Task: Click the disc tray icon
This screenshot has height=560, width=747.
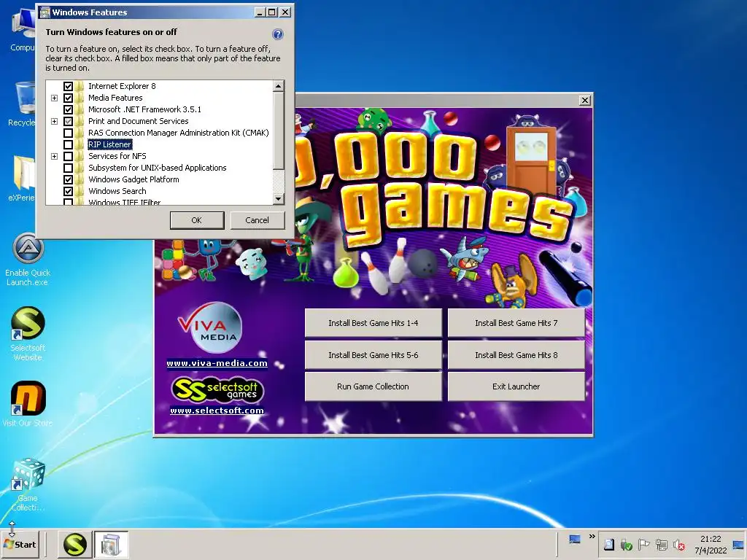Action: tap(609, 544)
